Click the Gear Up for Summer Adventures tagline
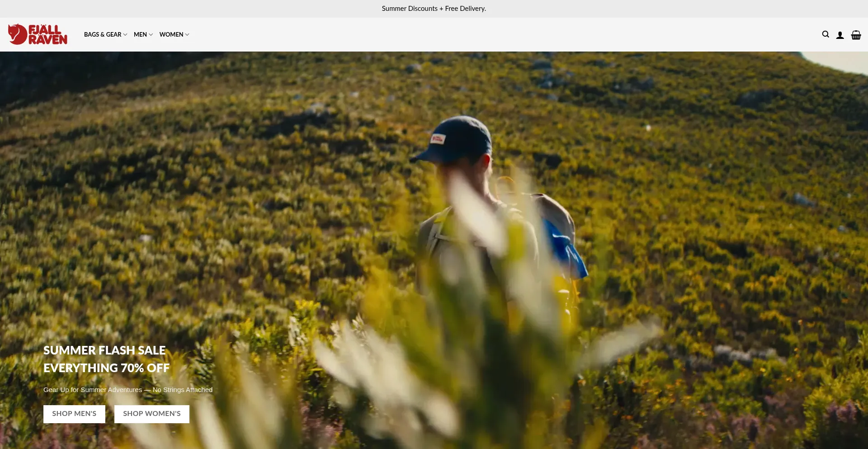The height and width of the screenshot is (449, 868). tap(128, 390)
